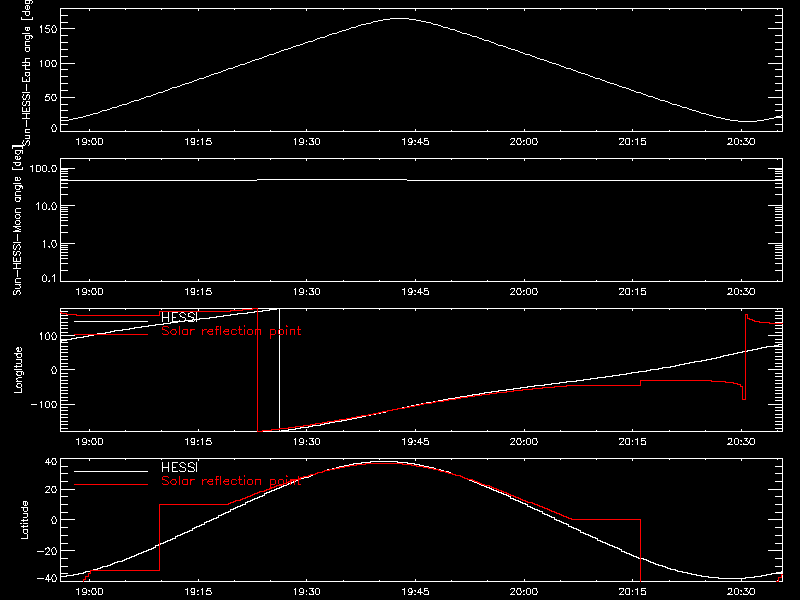Click 40 tick on Latitude axis
The width and height of the screenshot is (800, 600).
click(x=51, y=462)
